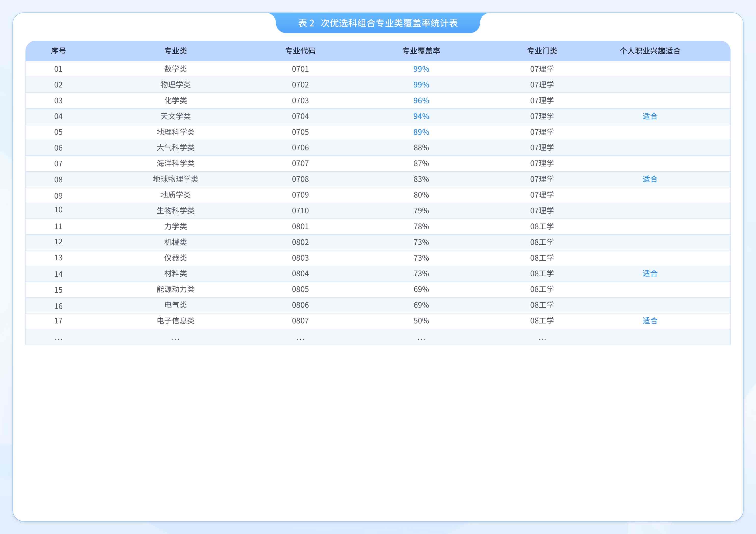Viewport: 756px width, 534px height.
Task: Click the 专业覆盖率 column header
Action: click(x=421, y=51)
